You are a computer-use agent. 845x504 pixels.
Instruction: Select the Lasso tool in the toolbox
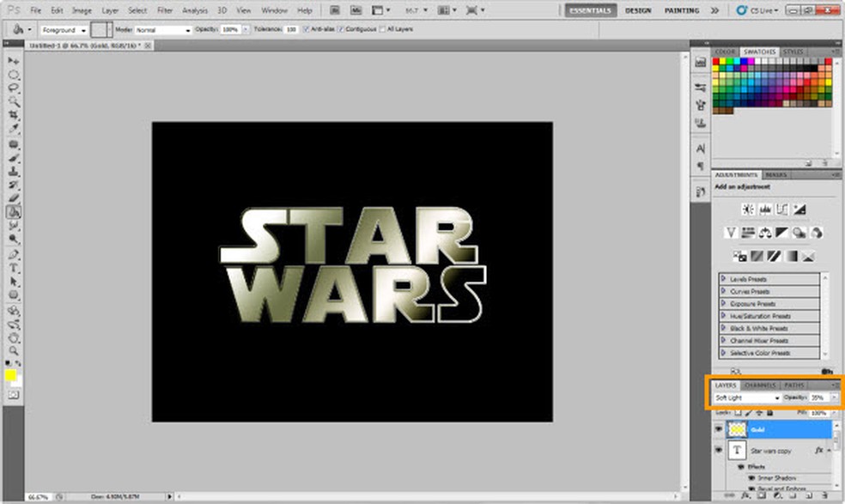click(14, 88)
